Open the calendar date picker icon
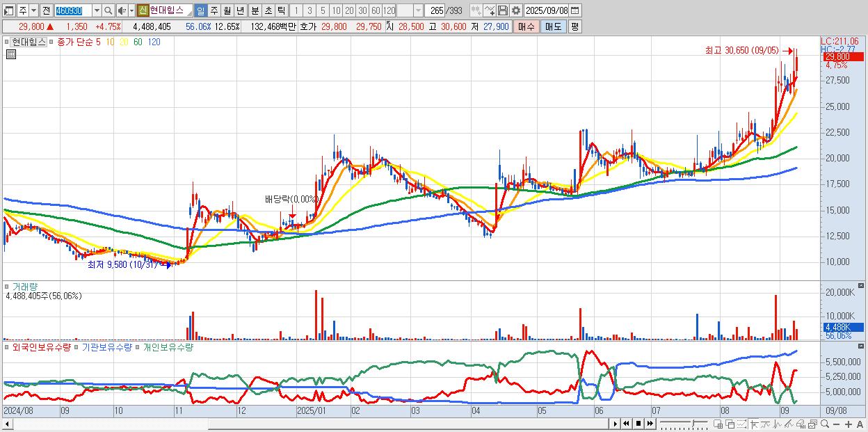The height and width of the screenshot is (432, 868). tap(574, 10)
